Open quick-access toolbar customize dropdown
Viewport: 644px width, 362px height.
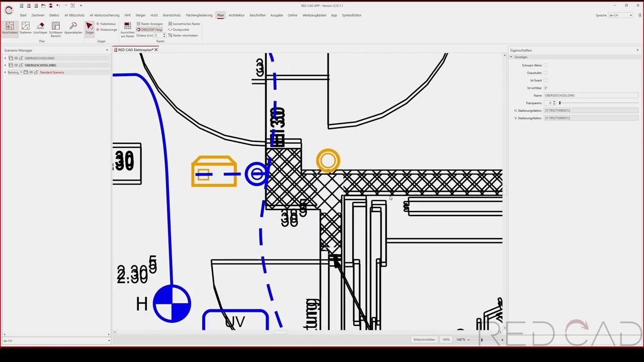coord(81,6)
